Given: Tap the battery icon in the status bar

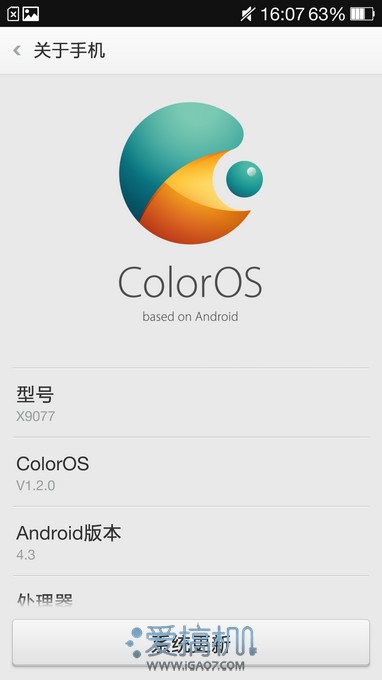Looking at the screenshot, I should pos(362,14).
